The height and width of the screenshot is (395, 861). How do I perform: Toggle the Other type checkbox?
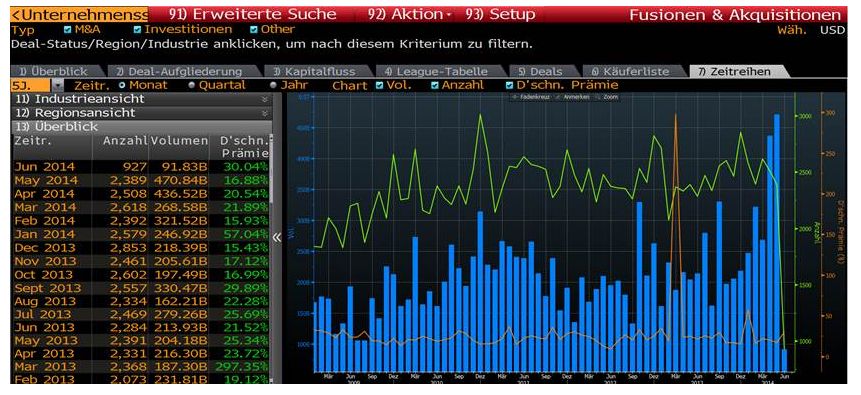[254, 30]
